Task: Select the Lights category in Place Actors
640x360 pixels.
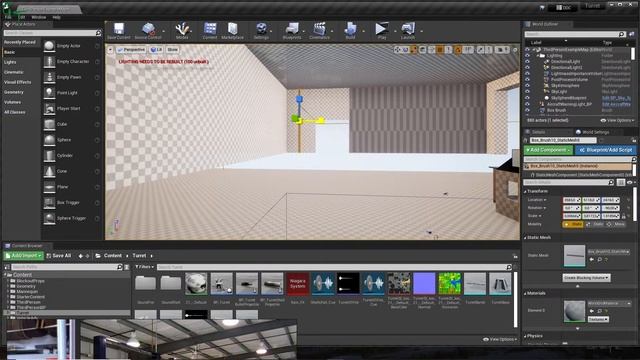Action: (x=10, y=62)
